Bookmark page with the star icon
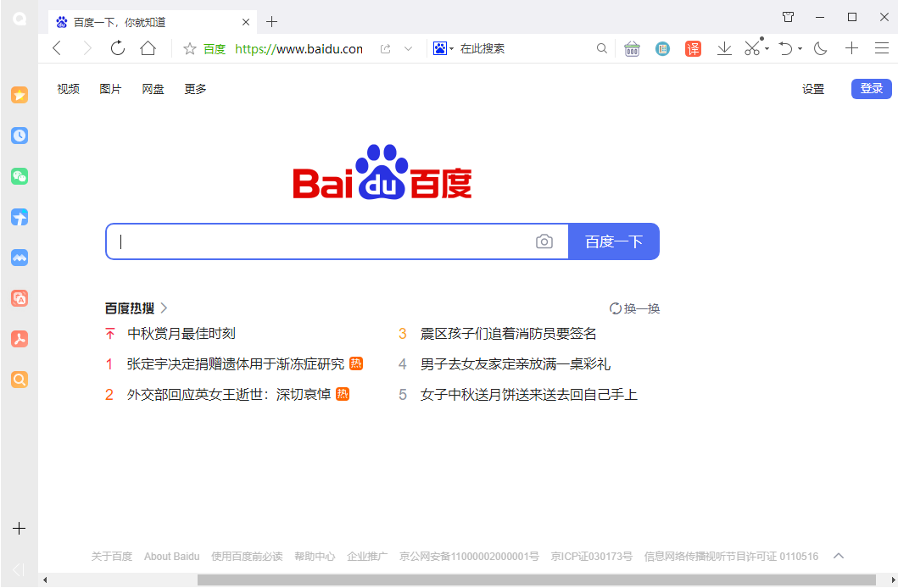This screenshot has width=898, height=588. (x=190, y=48)
